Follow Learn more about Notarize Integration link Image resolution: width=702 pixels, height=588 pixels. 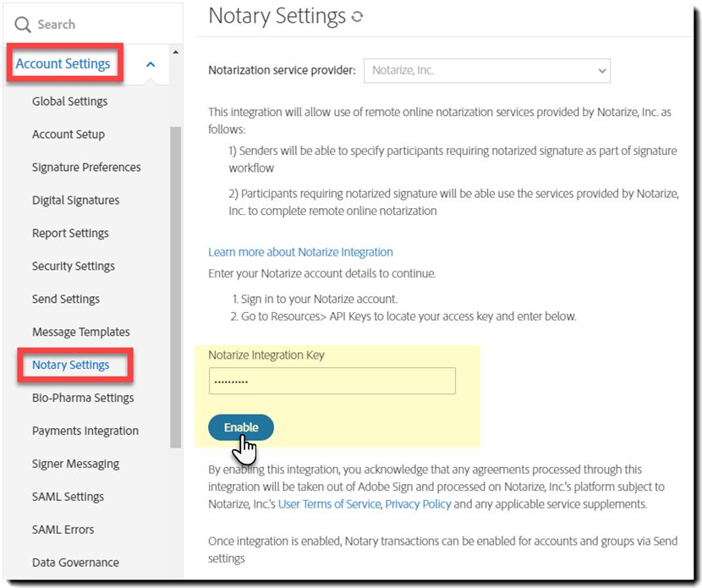pos(300,252)
